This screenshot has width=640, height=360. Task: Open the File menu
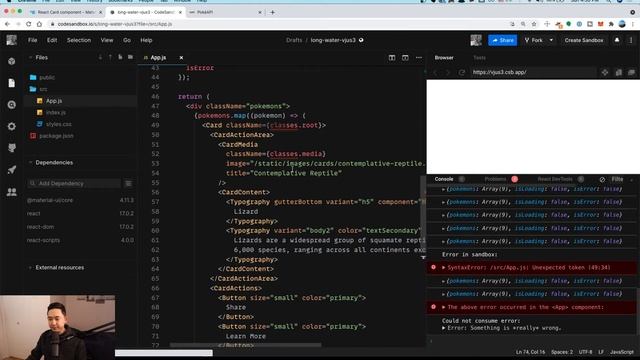[33, 40]
